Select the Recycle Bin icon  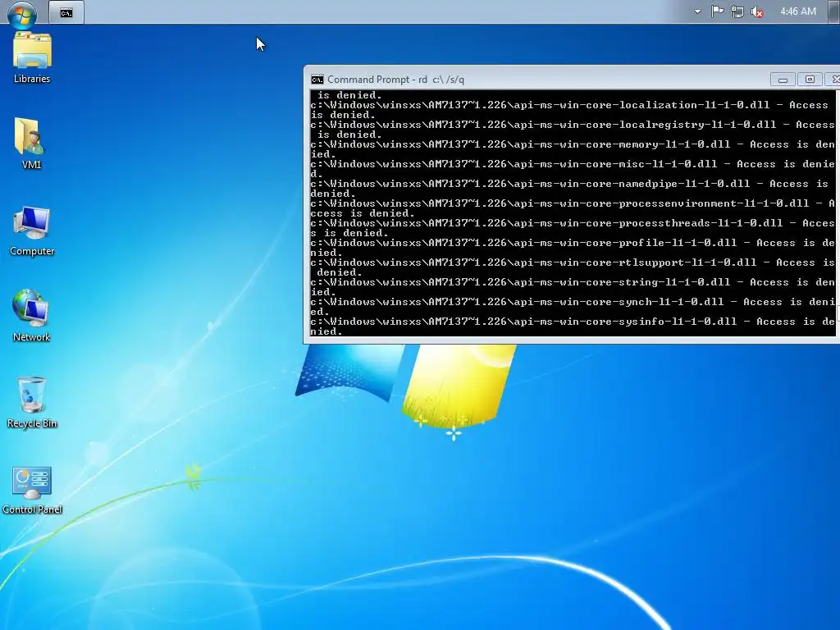(x=32, y=403)
